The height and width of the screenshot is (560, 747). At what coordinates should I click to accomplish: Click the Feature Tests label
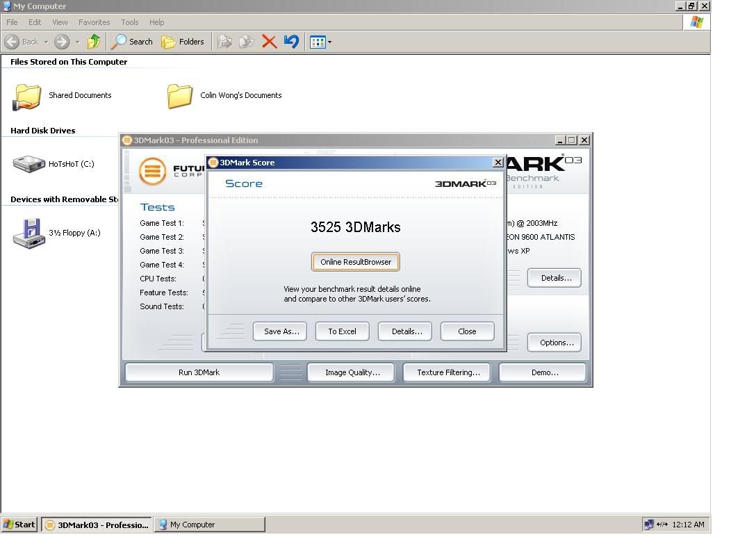pyautogui.click(x=164, y=293)
